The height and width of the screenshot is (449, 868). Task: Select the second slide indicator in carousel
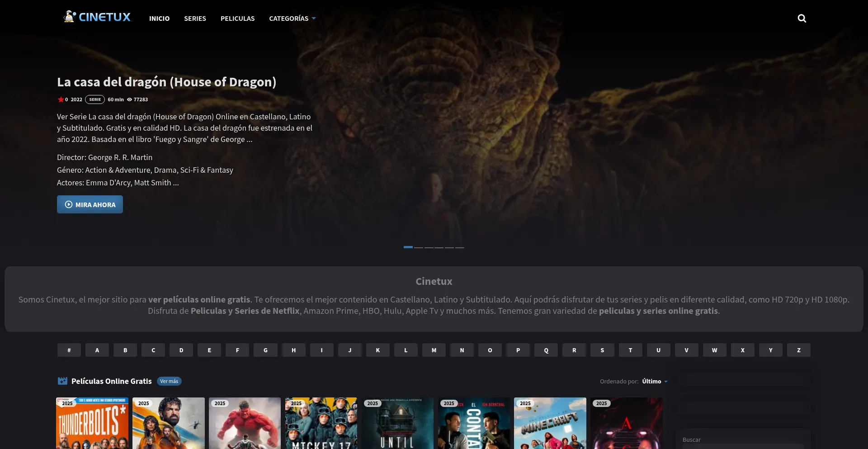[x=419, y=247]
